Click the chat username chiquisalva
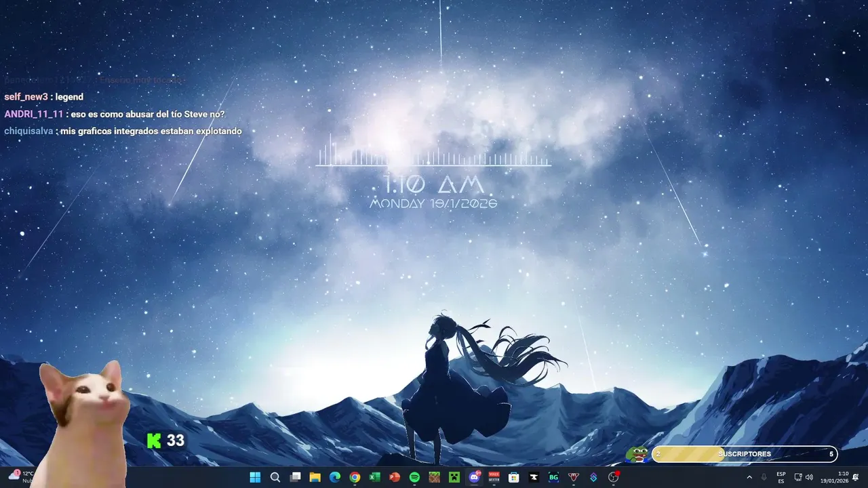This screenshot has height=488, width=868. pos(28,131)
